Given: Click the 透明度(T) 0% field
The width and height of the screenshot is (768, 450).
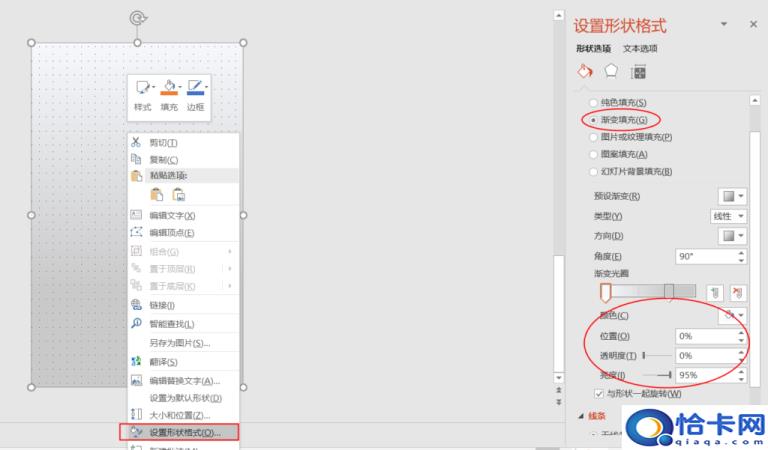Looking at the screenshot, I should (x=711, y=355).
